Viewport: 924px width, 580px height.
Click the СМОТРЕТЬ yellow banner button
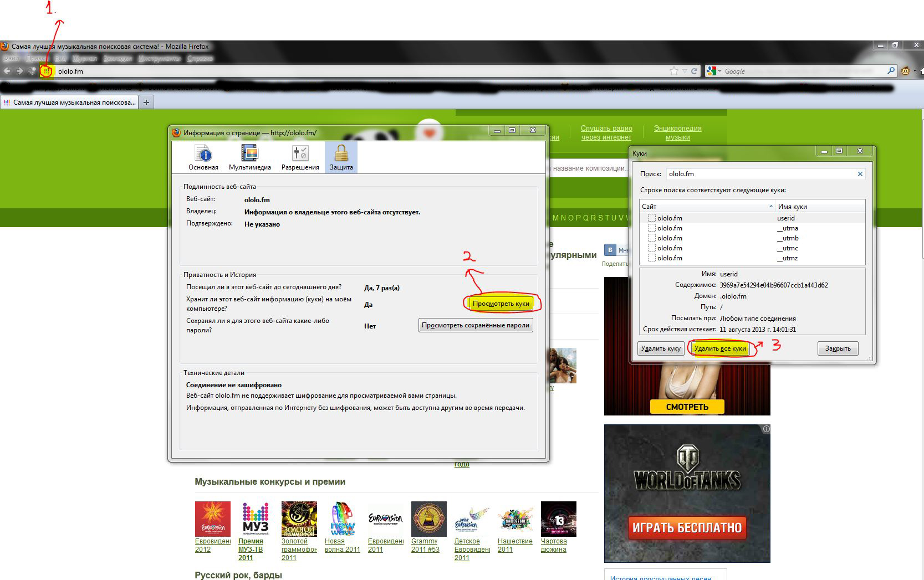click(x=687, y=407)
